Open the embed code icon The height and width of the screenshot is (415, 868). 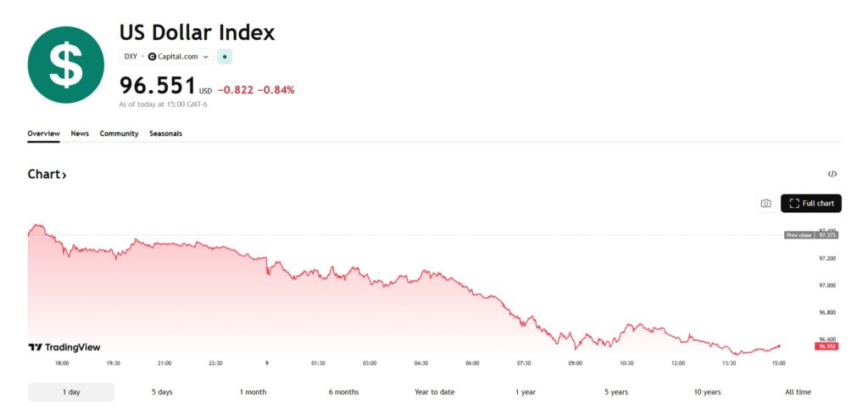click(832, 174)
